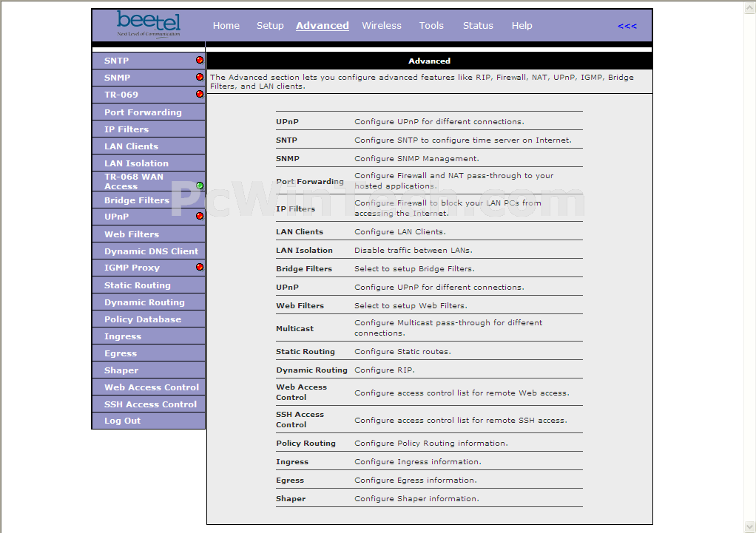Go to Bridge Filters in the sidebar menu
Screen dimensions: 756x533
coord(137,200)
